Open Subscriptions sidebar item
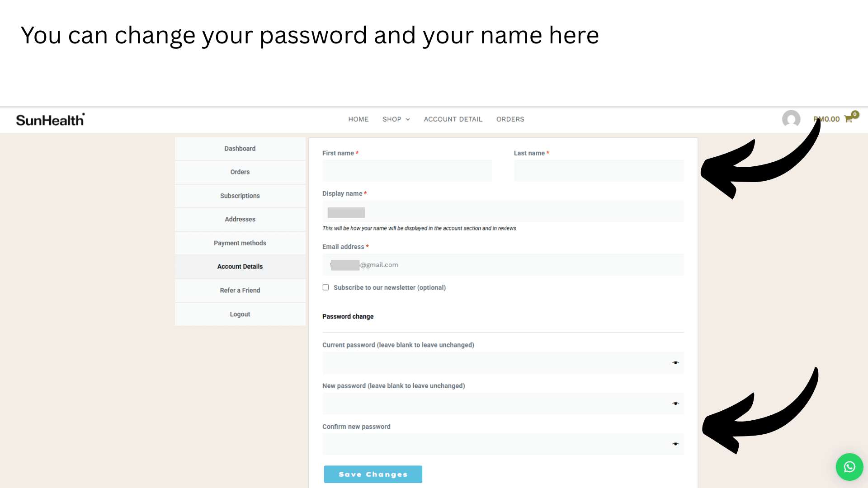Image resolution: width=868 pixels, height=488 pixels. pyautogui.click(x=240, y=196)
